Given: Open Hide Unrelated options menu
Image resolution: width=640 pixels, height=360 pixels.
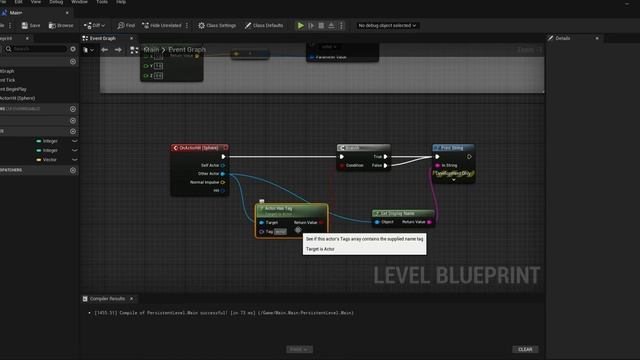Looking at the screenshot, I should tap(187, 25).
